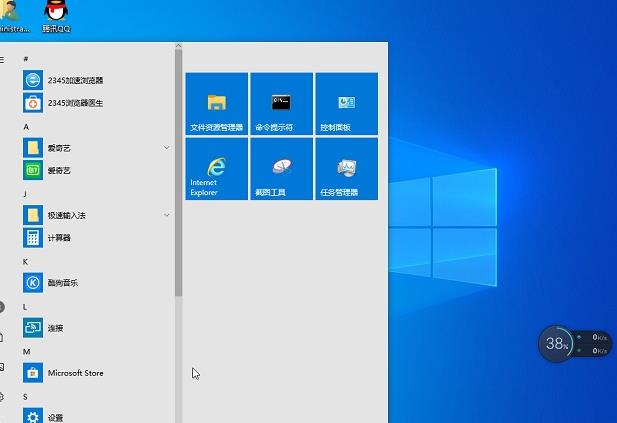The height and width of the screenshot is (423, 617).
Task: Click the S letter header
Action: [25, 397]
